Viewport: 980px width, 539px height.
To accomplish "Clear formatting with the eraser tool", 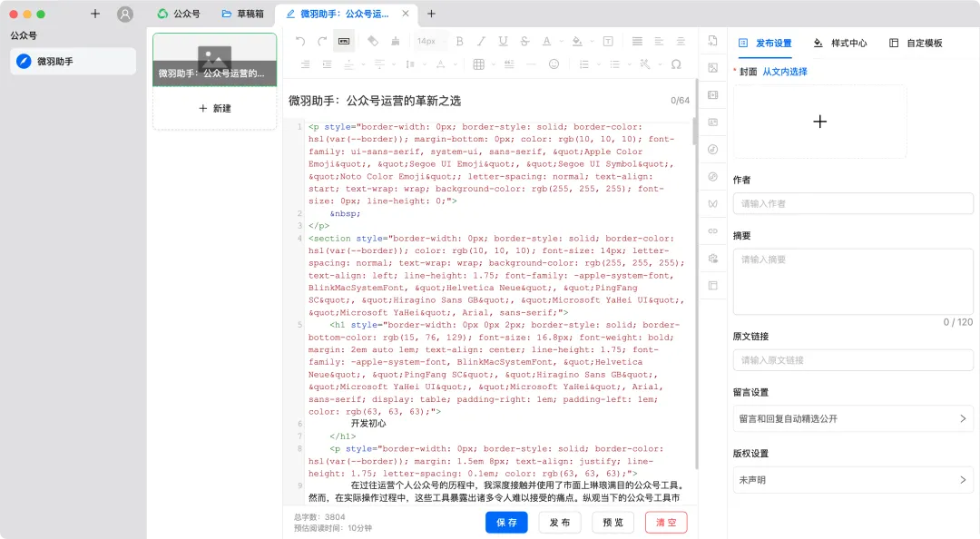I will tap(373, 41).
